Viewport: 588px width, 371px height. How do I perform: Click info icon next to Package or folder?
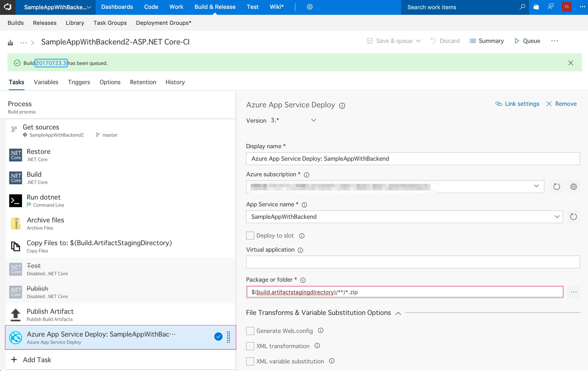pyautogui.click(x=303, y=280)
